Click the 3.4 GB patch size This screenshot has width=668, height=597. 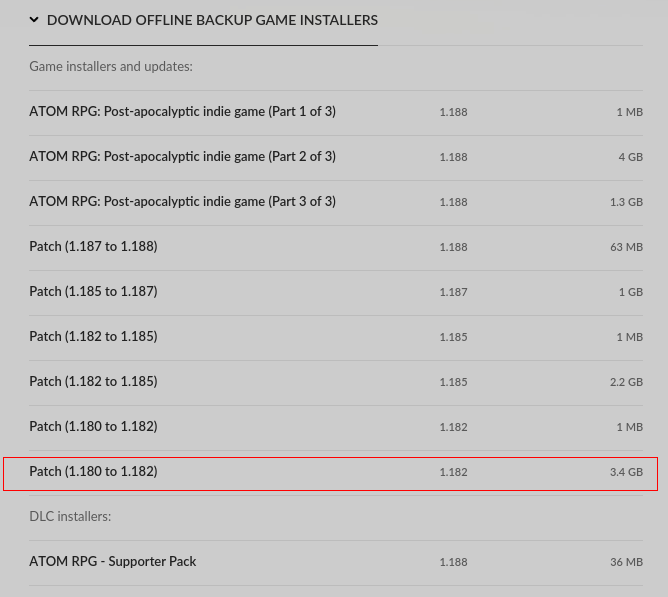point(626,472)
